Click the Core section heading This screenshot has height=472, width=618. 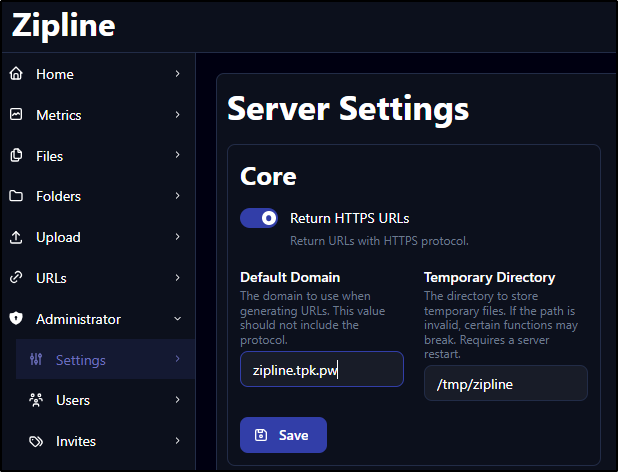coord(268,176)
